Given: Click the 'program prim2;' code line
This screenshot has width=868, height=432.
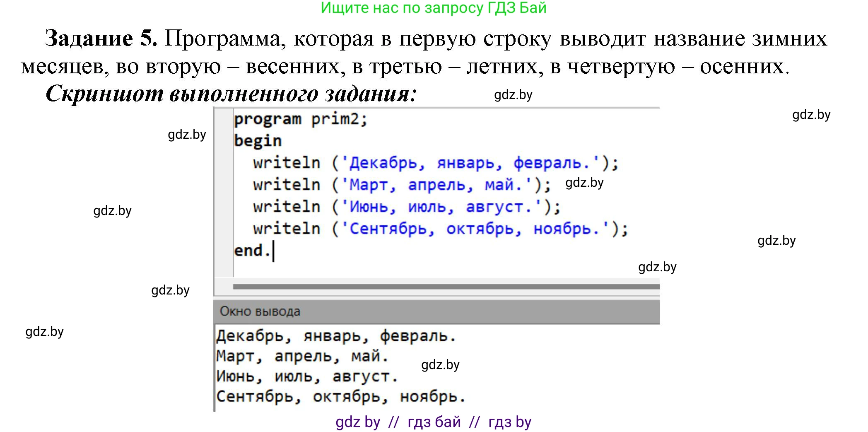Looking at the screenshot, I should pyautogui.click(x=301, y=119).
